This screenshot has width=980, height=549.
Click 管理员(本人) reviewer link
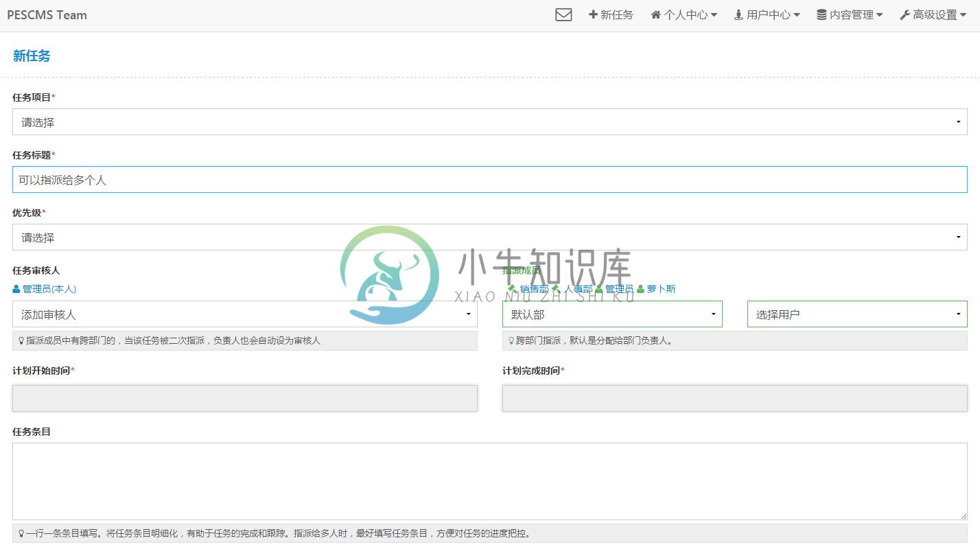point(49,289)
